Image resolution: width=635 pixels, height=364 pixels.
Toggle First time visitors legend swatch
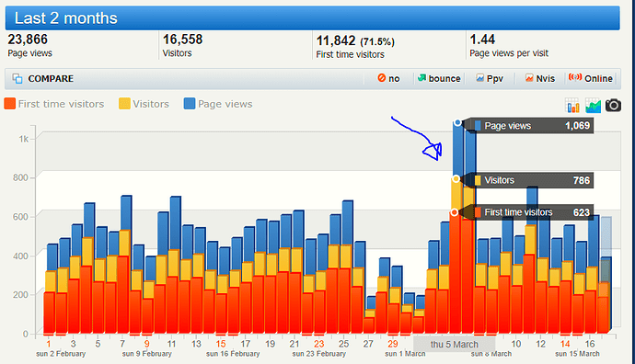[10, 104]
